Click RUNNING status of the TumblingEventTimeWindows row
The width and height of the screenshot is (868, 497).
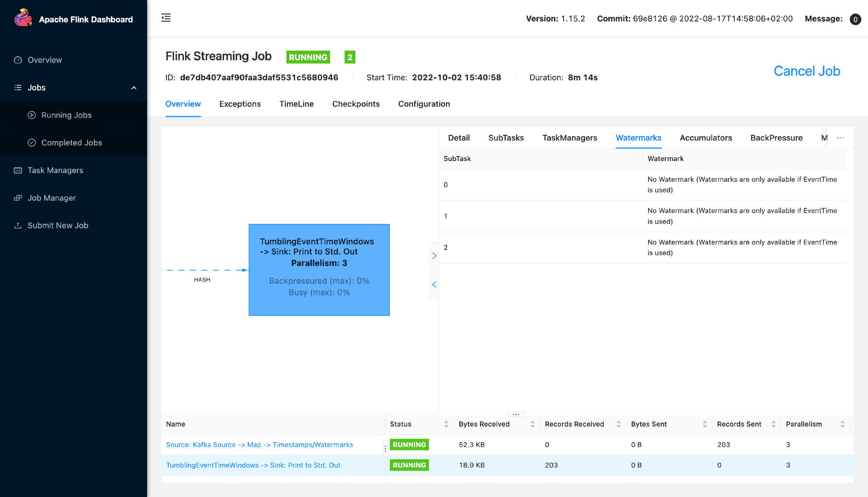coord(409,465)
